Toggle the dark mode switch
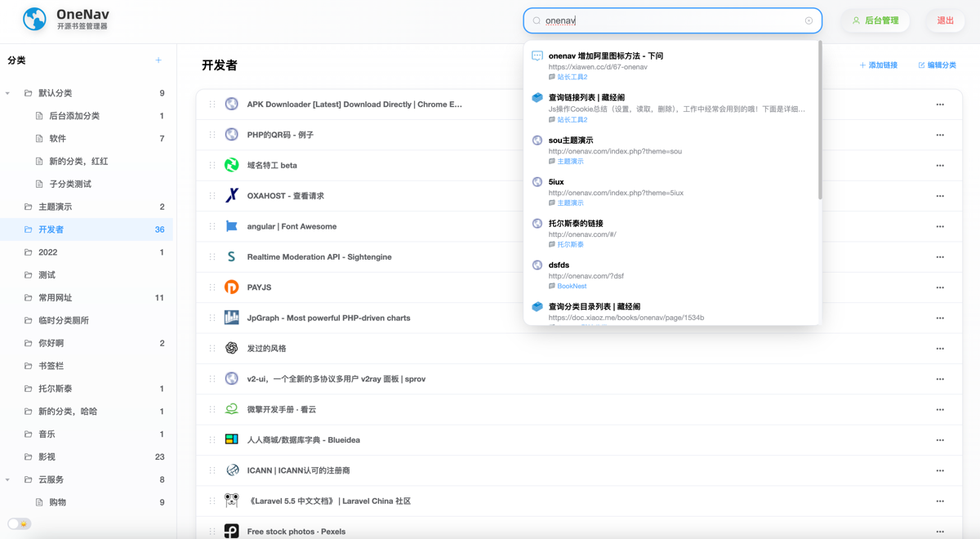The width and height of the screenshot is (980, 539). [x=19, y=523]
